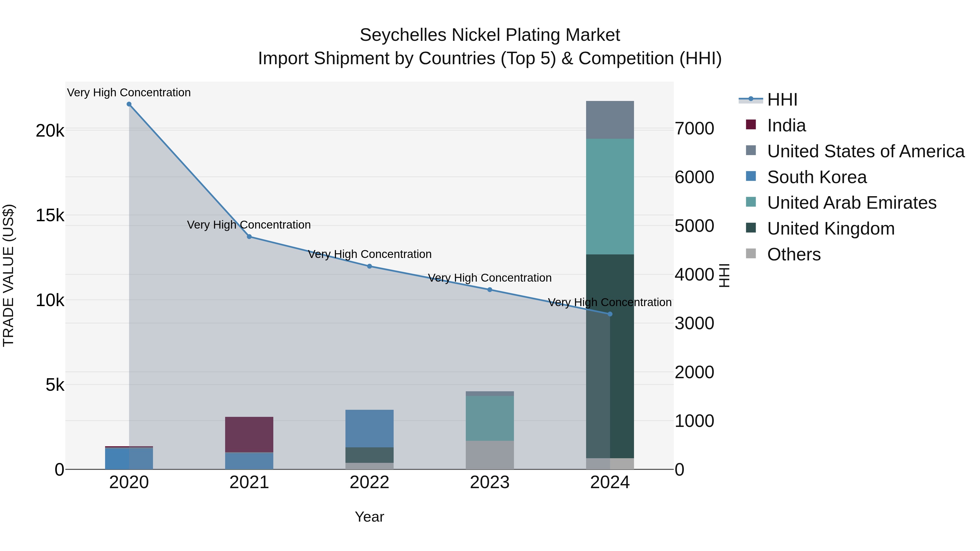
Task: Click the India maroon legend swatch
Action: [x=751, y=124]
